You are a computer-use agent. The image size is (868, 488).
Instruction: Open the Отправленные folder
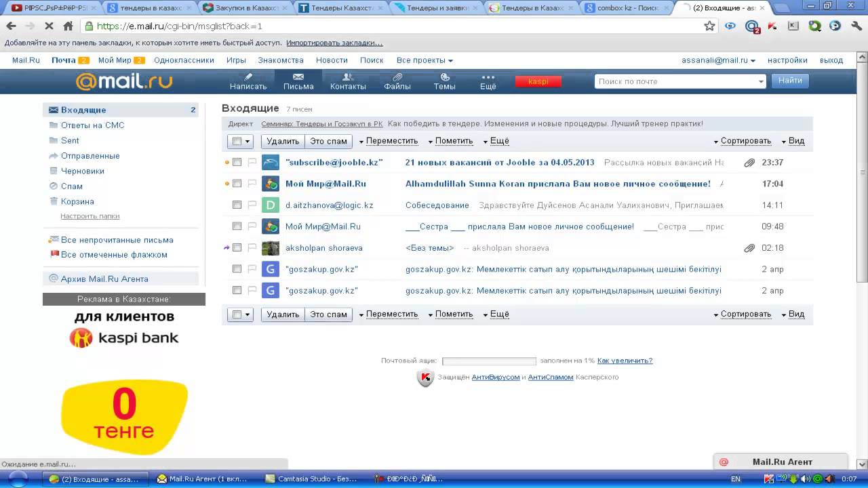click(x=90, y=156)
